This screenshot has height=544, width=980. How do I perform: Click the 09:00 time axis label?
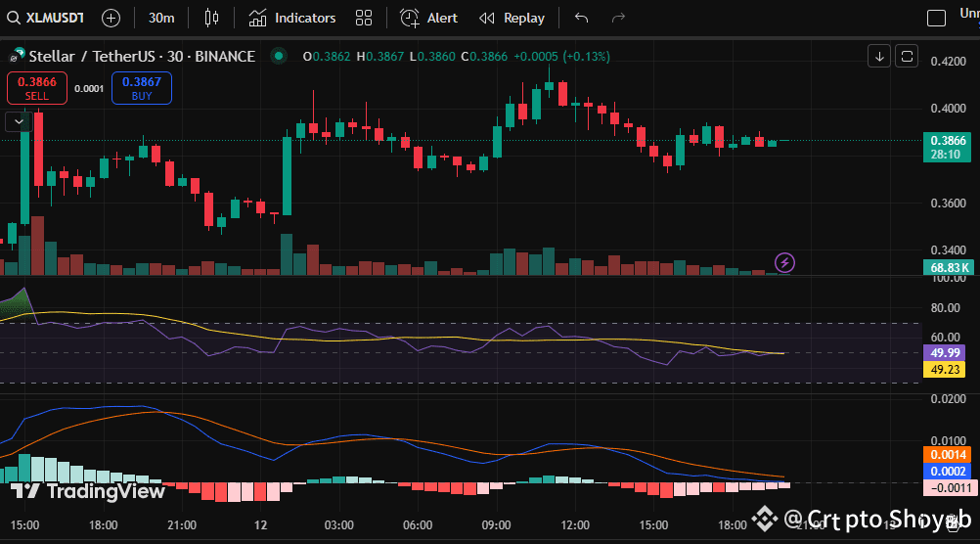(x=496, y=525)
